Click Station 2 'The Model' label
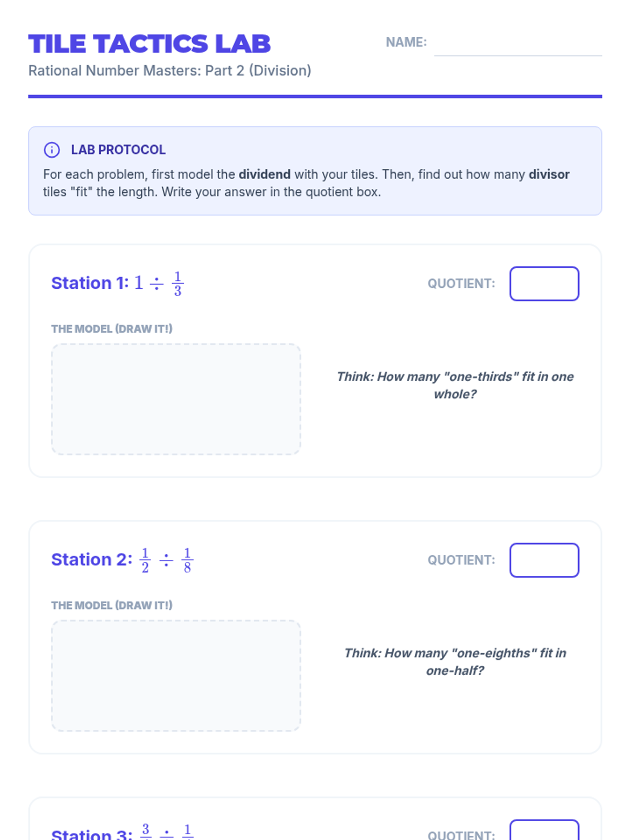This screenshot has height=840, width=630. (x=111, y=605)
